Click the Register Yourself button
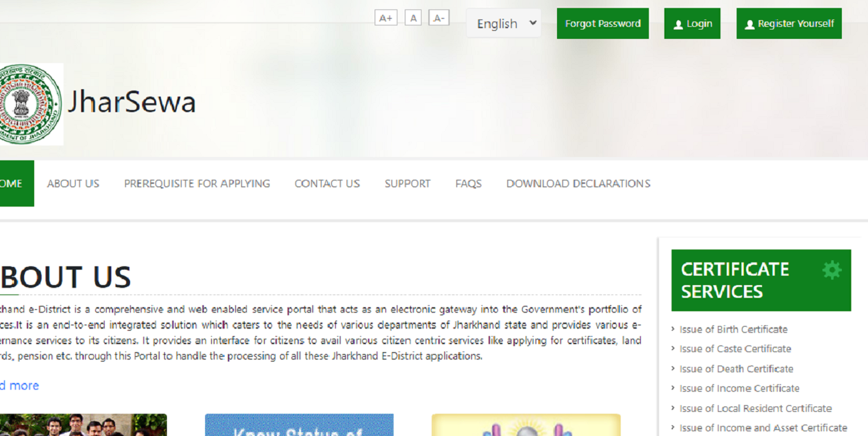Screen dimensions: 868x436 [788, 23]
